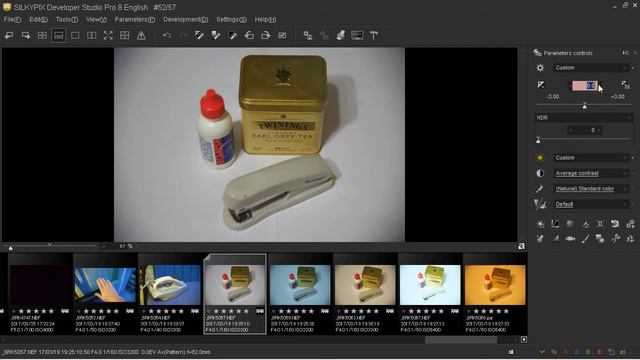Open the hammer function settings icon
Viewport: 640px width, 360px height.
(374, 36)
